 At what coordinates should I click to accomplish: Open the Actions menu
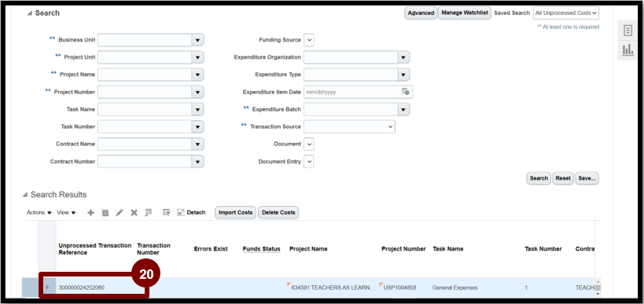pyautogui.click(x=39, y=213)
